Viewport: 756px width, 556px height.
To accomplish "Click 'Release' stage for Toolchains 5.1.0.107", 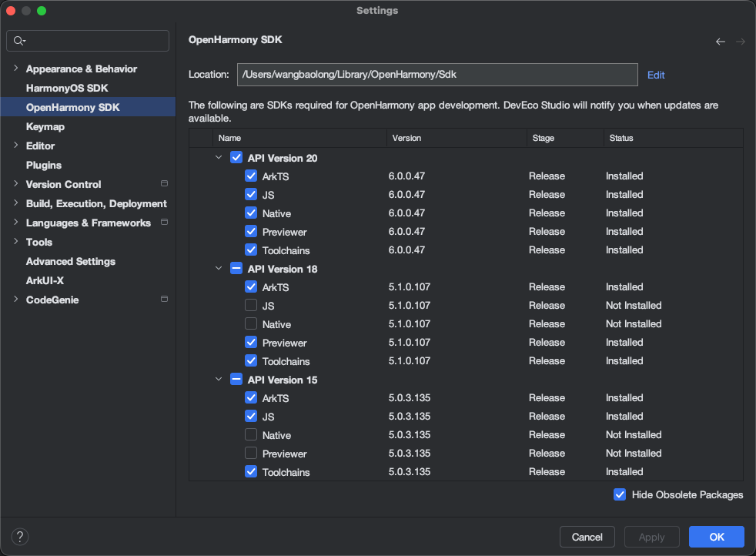I will coord(547,360).
